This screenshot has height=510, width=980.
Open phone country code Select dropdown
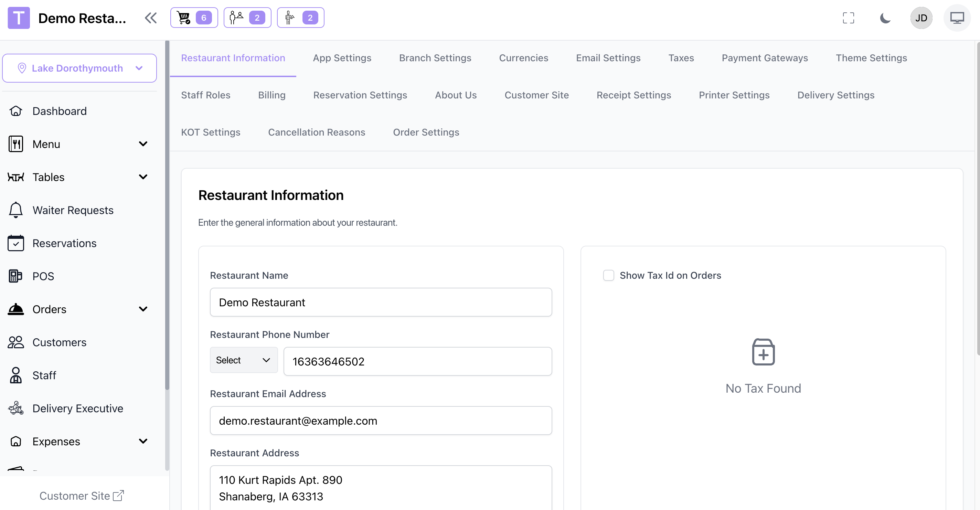(244, 360)
